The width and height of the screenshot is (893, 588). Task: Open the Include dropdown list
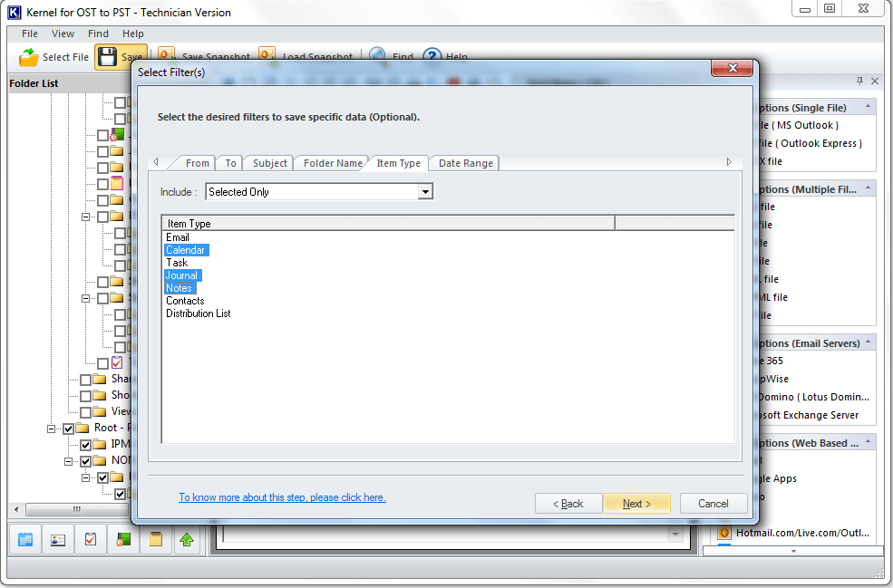tap(425, 192)
